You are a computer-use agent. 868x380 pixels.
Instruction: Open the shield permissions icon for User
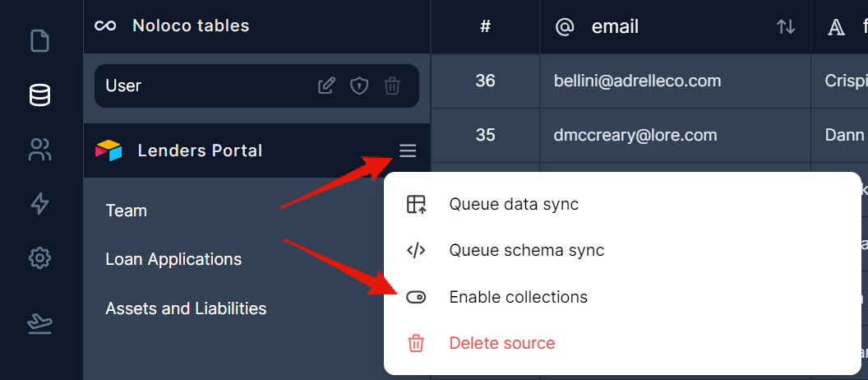coord(359,86)
